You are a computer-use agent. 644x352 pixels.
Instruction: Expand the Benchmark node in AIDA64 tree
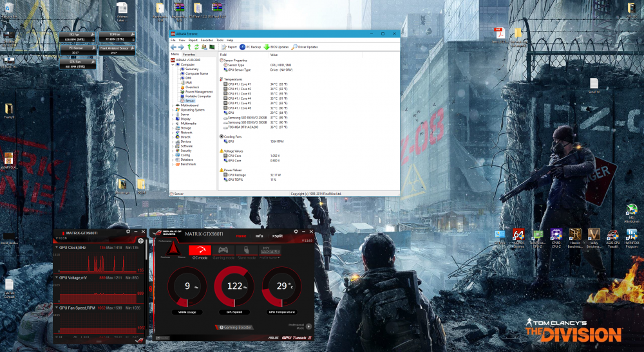[x=173, y=164]
